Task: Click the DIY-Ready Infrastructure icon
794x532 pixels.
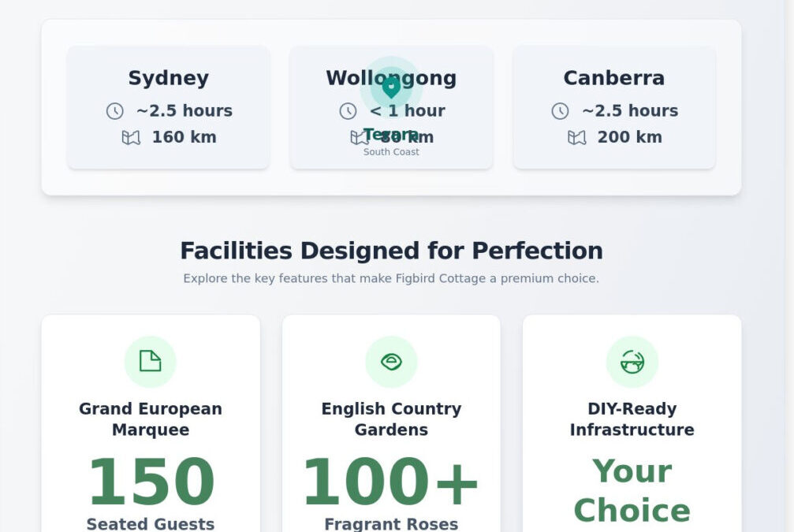Action: click(632, 362)
